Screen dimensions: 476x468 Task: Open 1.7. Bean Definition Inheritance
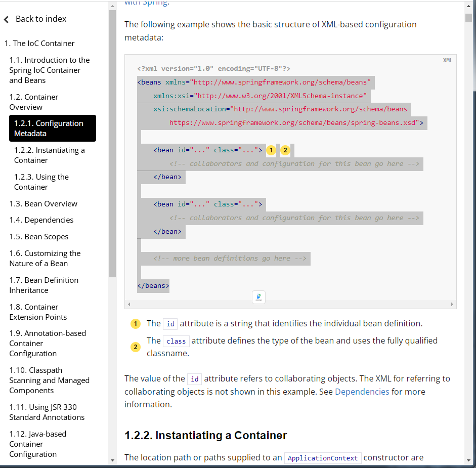click(x=44, y=285)
